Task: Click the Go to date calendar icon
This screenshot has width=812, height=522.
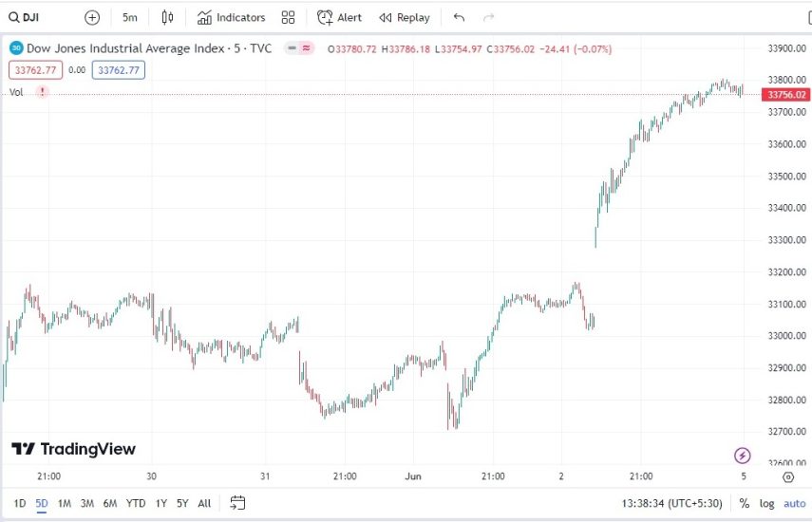Action: 238,503
